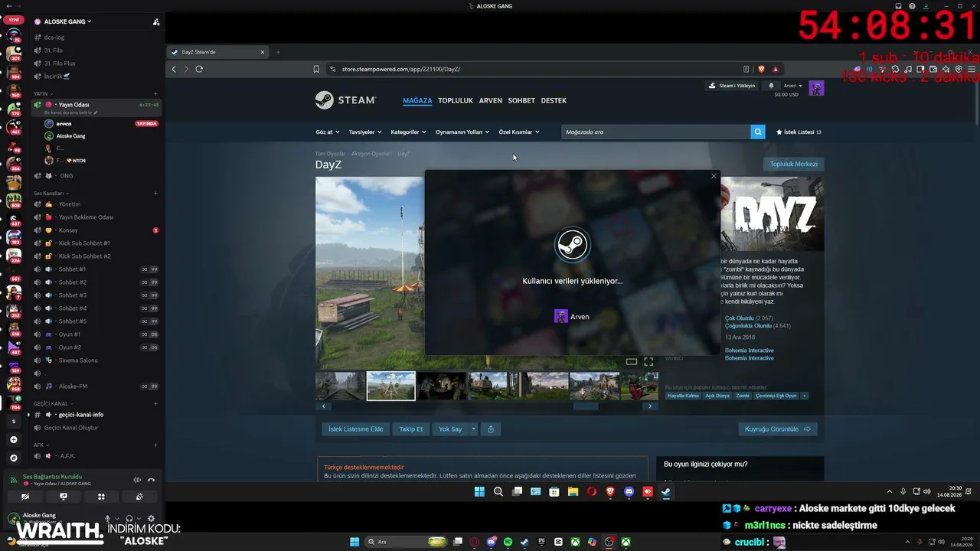
Task: Turn on camera in Discord voice panel
Action: tap(25, 497)
